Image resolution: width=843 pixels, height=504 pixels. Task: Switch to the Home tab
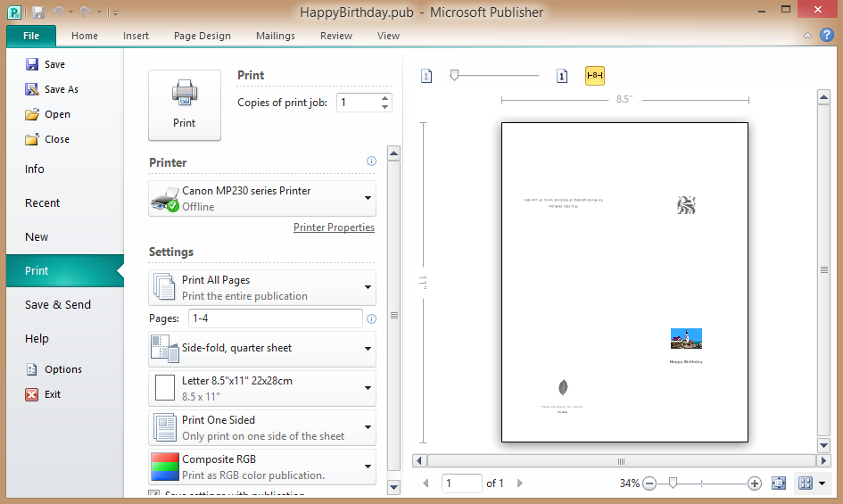coord(85,36)
